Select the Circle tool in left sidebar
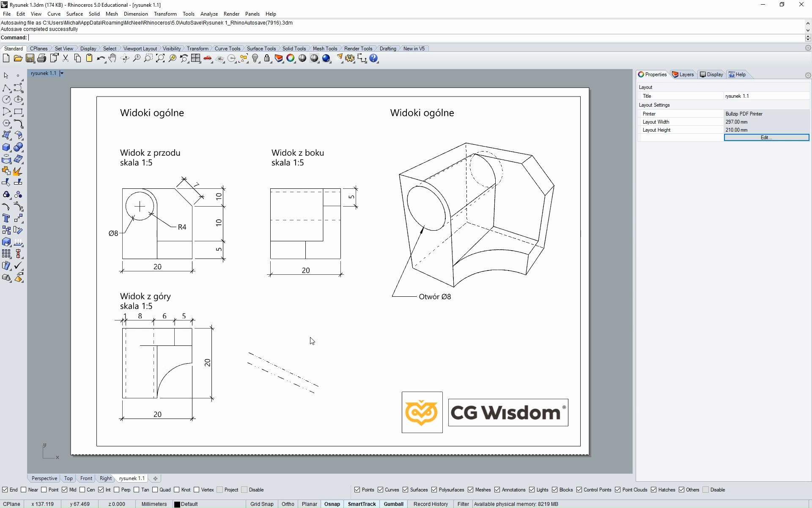This screenshot has height=508, width=812. click(6, 100)
